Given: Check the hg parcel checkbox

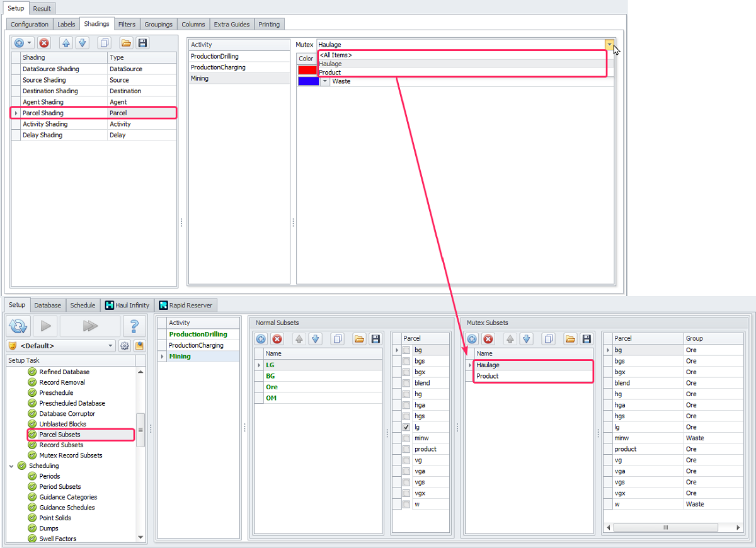Looking at the screenshot, I should tap(406, 394).
